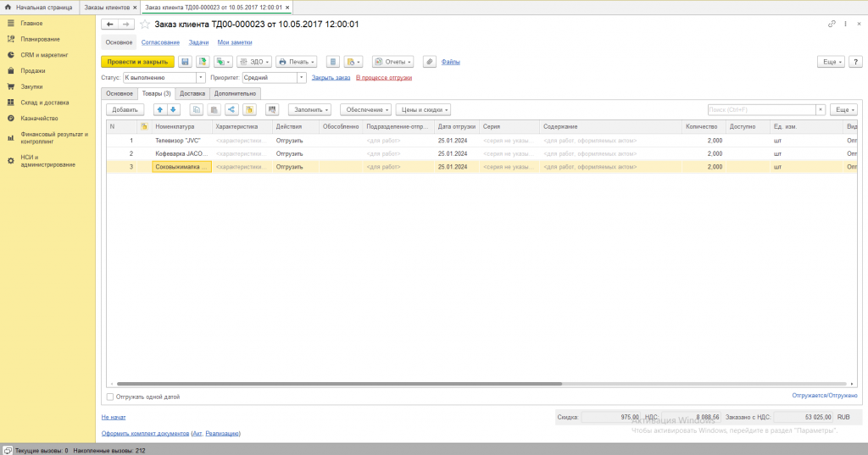Click the Отгружается/Отгружено link
The image size is (868, 455).
point(824,396)
